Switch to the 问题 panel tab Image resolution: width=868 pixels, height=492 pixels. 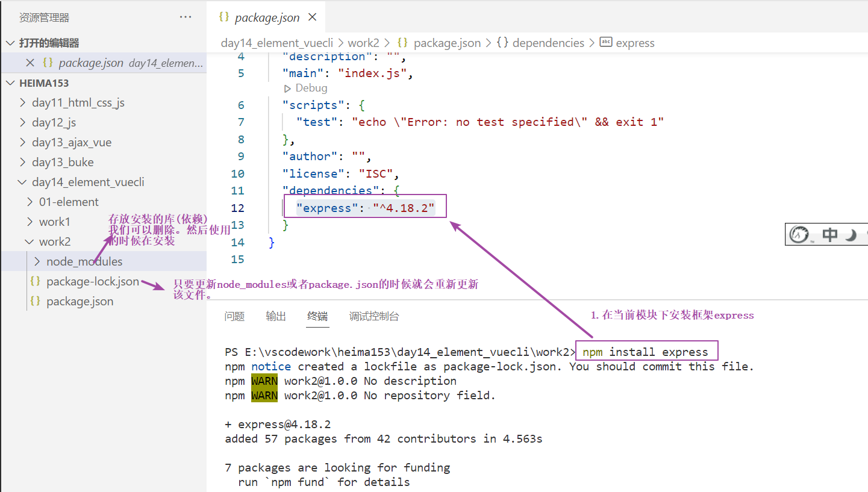point(234,316)
